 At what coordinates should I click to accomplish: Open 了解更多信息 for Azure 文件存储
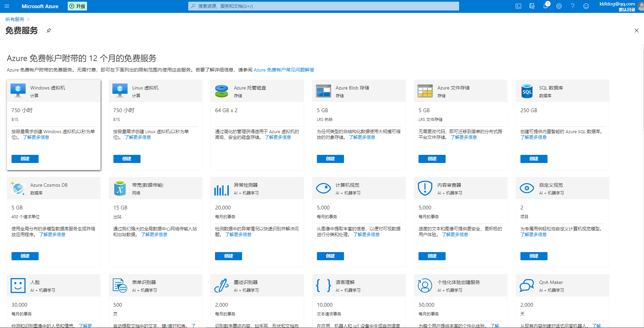coord(464,137)
